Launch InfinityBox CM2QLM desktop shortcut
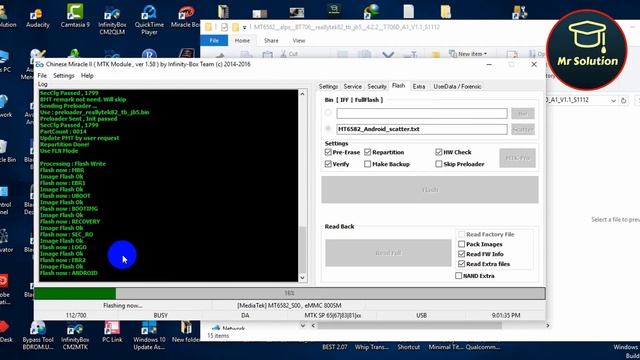Viewport: 640px width, 360px height. click(112, 20)
